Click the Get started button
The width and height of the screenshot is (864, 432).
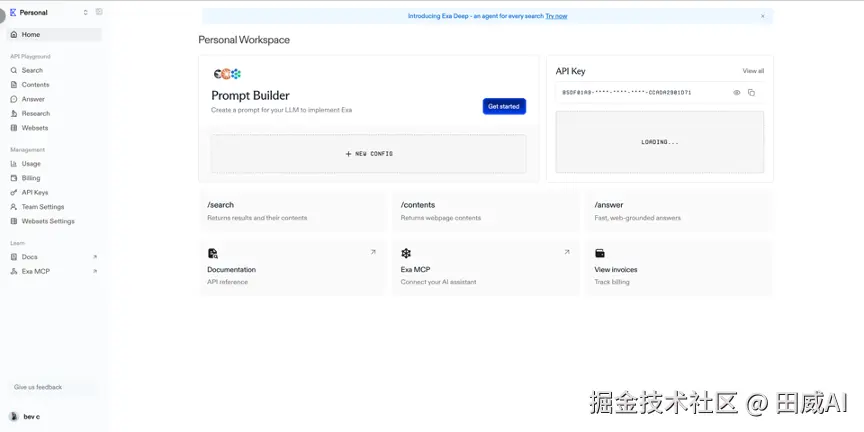pyautogui.click(x=504, y=106)
